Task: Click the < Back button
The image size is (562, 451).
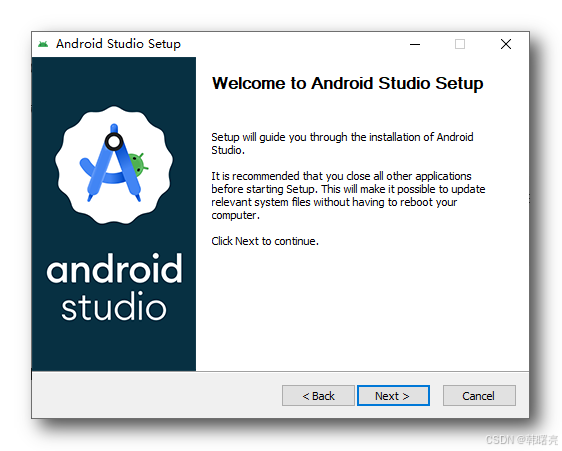Action: [318, 396]
